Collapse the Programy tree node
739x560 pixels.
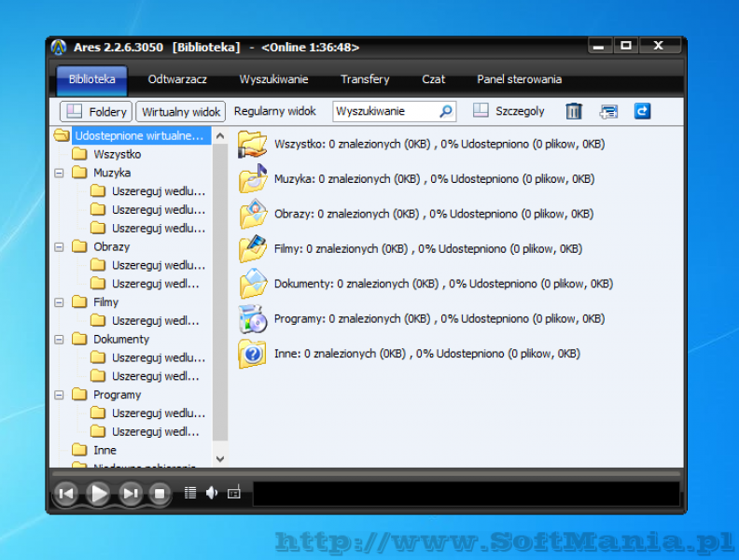tap(59, 395)
